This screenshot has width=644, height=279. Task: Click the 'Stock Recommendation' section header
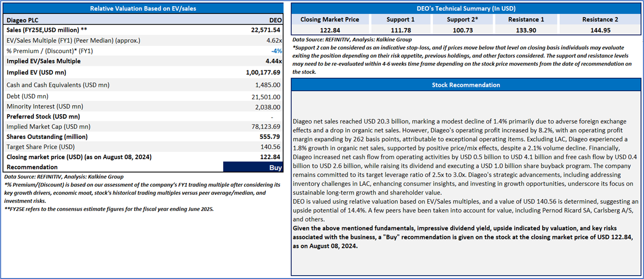pyautogui.click(x=466, y=85)
